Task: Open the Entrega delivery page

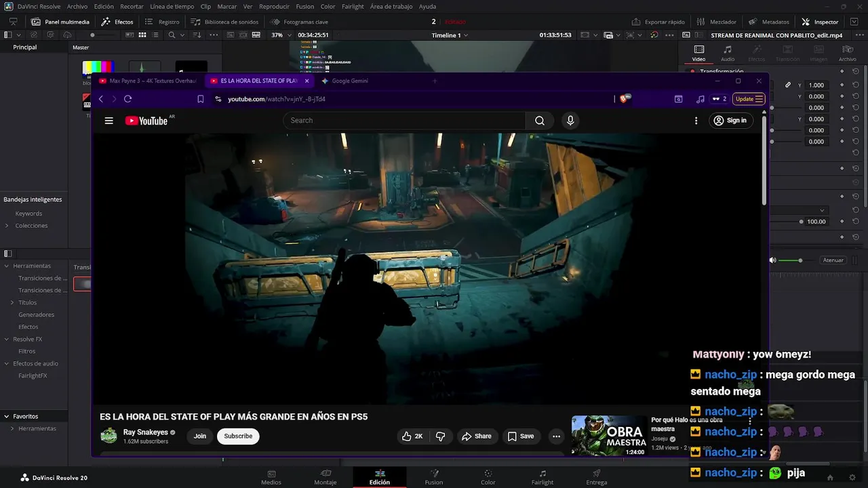Action: (597, 477)
